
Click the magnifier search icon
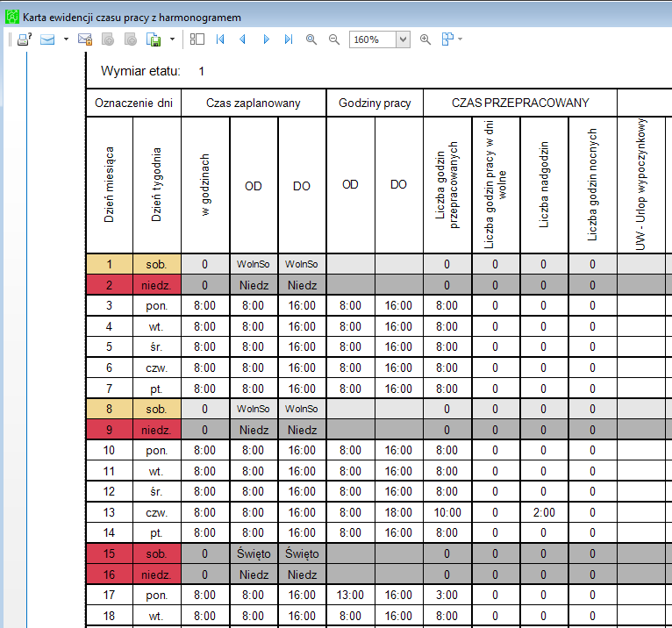tap(311, 39)
